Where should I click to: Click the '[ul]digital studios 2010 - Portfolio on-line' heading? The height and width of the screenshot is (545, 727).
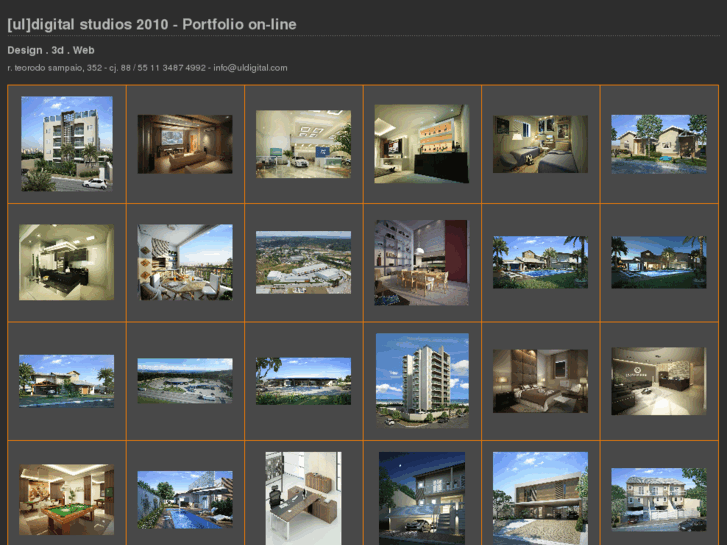tap(152, 24)
